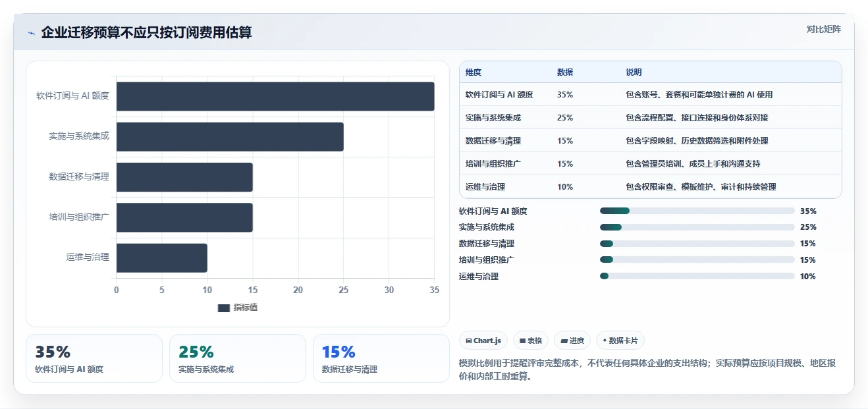This screenshot has width=868, height=409.
Task: Click the 实施与系统集成 progress bar
Action: 697,227
